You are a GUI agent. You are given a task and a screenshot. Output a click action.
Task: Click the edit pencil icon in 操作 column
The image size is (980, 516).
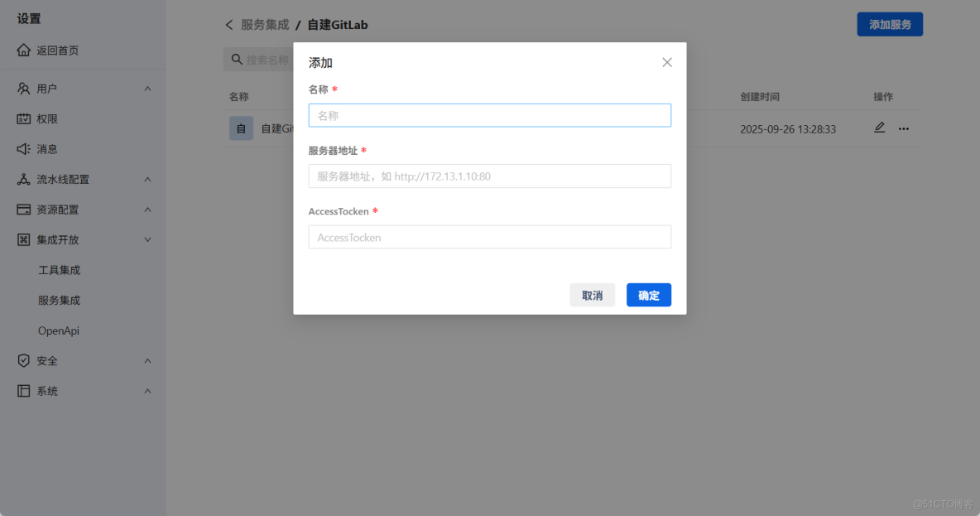[x=879, y=128]
